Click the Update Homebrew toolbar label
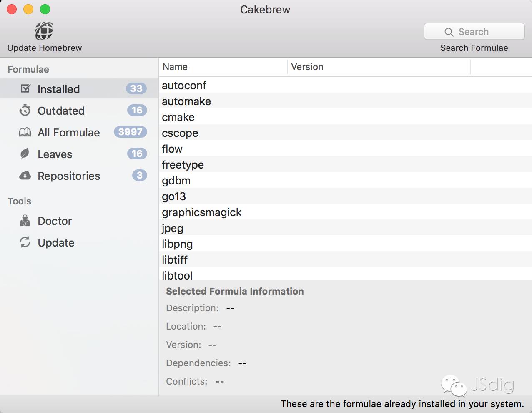The image size is (532, 413). [x=45, y=48]
